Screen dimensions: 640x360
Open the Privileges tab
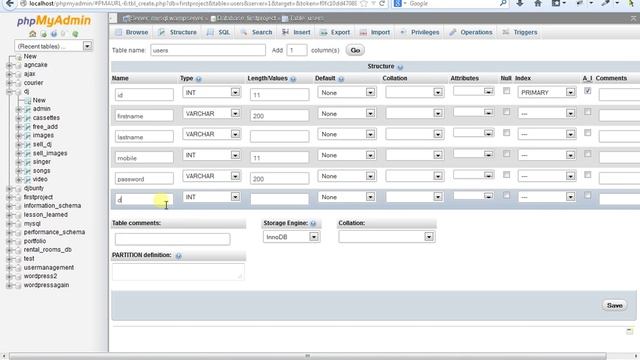pyautogui.click(x=420, y=32)
